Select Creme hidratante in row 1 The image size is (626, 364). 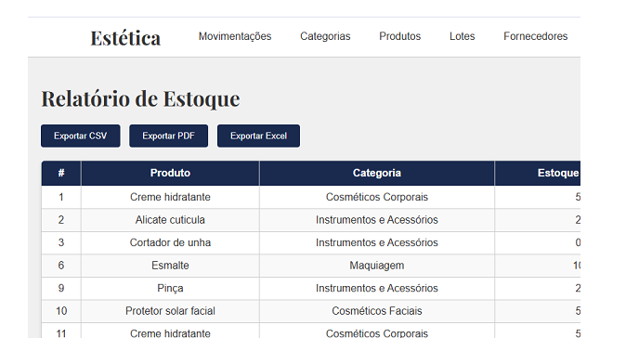tap(170, 197)
